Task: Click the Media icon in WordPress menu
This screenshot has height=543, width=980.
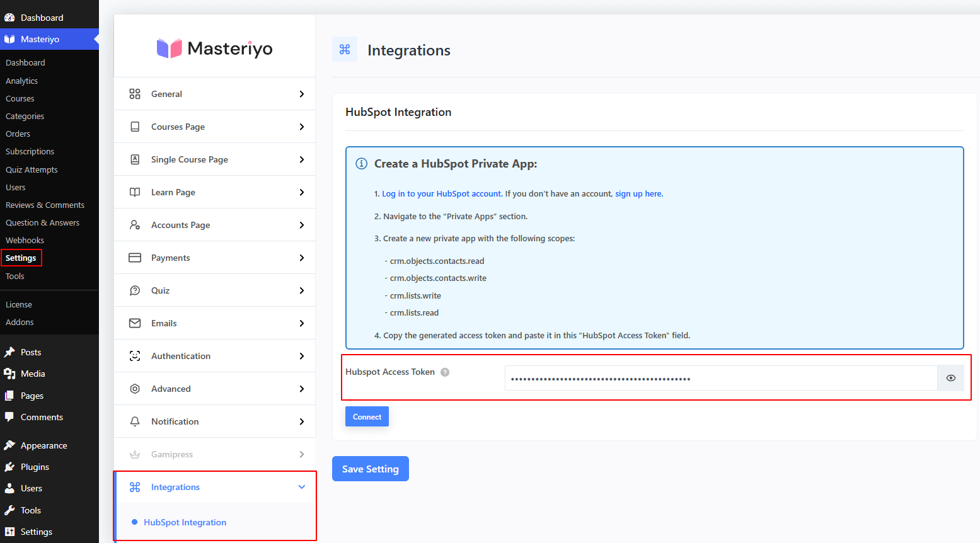Action: 9,374
